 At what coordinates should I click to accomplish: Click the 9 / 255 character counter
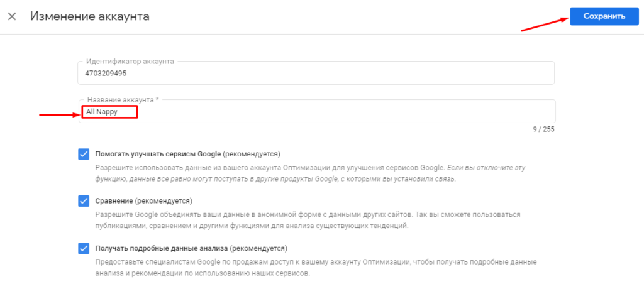click(x=542, y=129)
